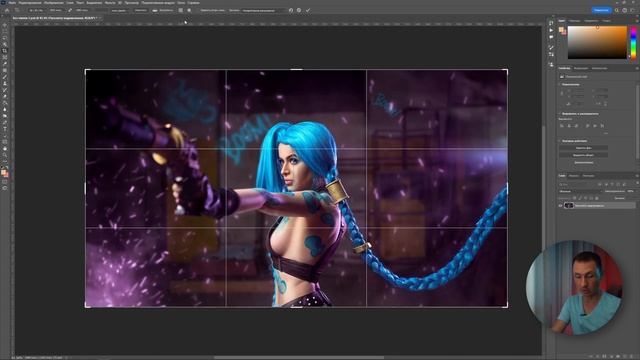Click the Remove Background quick action
This screenshot has height=360, width=640.
583,148
